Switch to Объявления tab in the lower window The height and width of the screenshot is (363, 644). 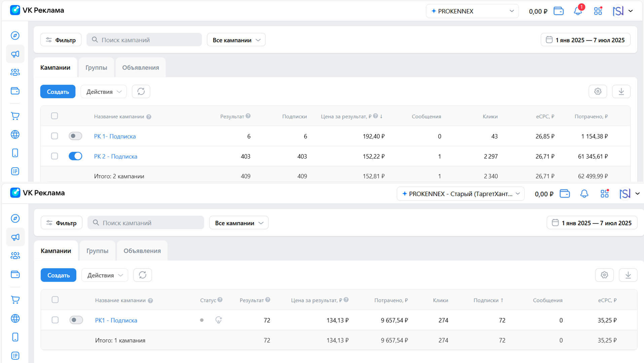tap(142, 251)
